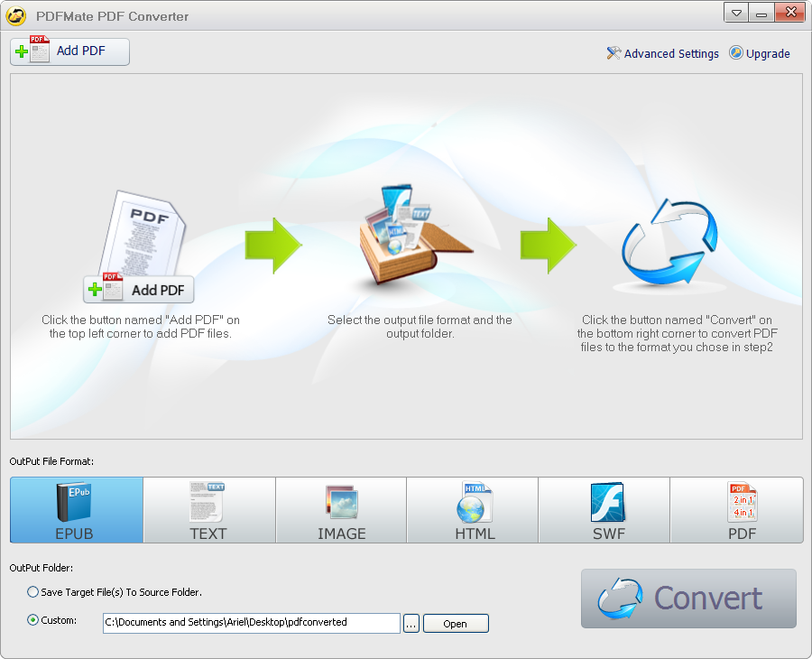
Task: Click the blue circular arrows convert illustration
Action: [670, 242]
